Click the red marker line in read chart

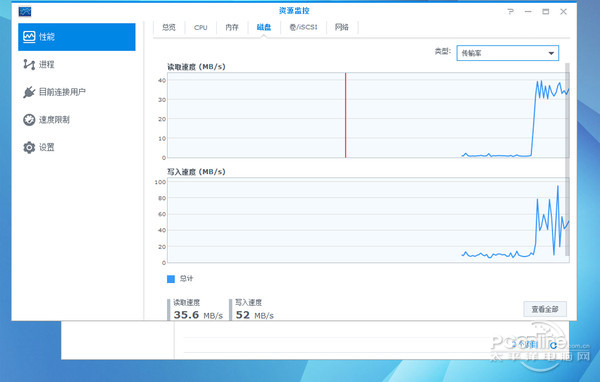coord(346,115)
